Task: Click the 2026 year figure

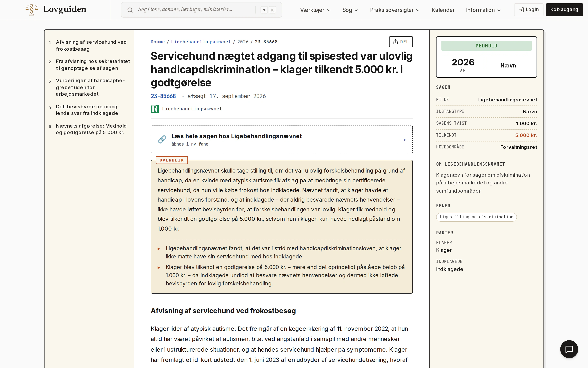Action: (x=463, y=62)
